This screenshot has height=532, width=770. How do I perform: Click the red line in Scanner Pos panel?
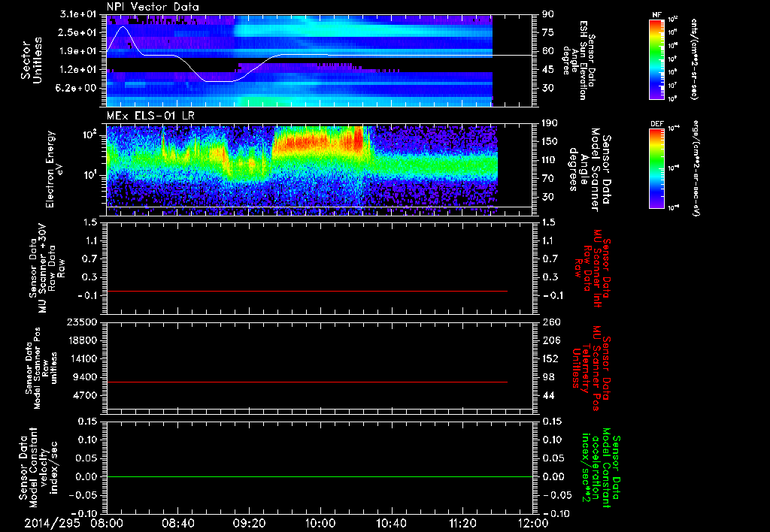pos(307,382)
